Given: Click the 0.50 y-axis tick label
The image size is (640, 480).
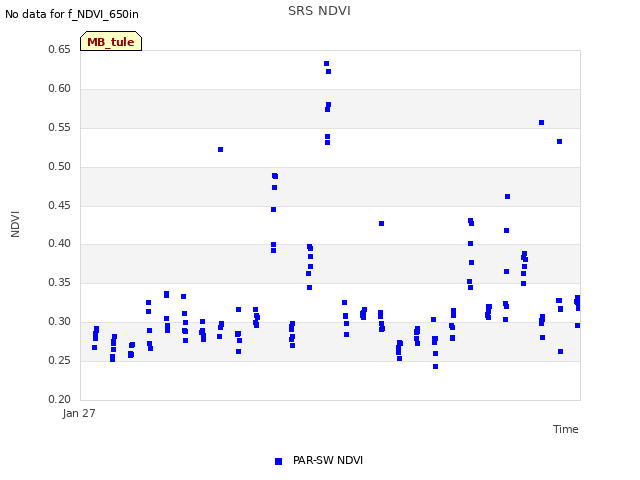Looking at the screenshot, I should (59, 167).
